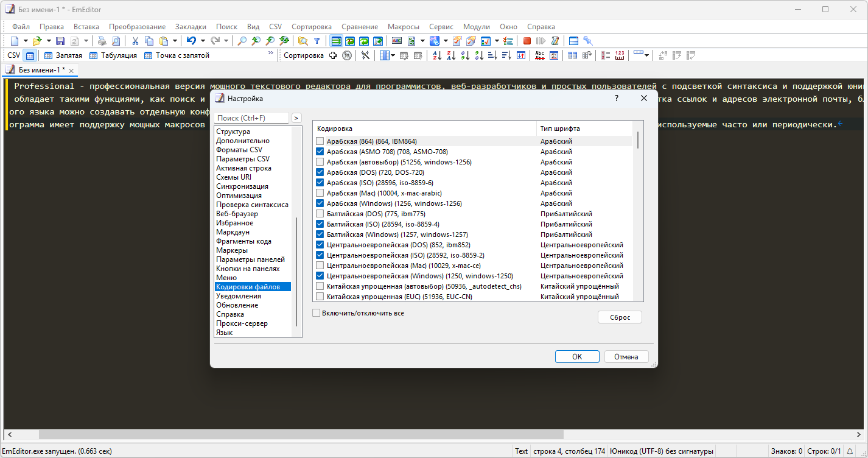This screenshot has width=868, height=458.
Task: Click the Save file toolbar icon
Action: [x=60, y=41]
